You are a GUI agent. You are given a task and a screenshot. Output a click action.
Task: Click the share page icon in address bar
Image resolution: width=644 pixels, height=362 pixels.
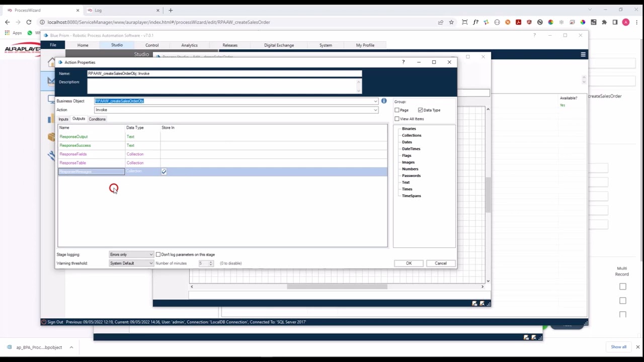coord(441,22)
